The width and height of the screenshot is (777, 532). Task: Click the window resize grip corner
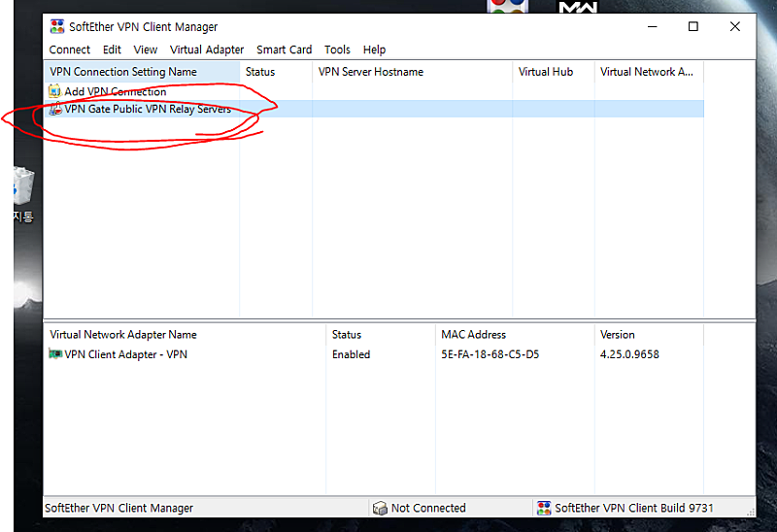coord(751,512)
